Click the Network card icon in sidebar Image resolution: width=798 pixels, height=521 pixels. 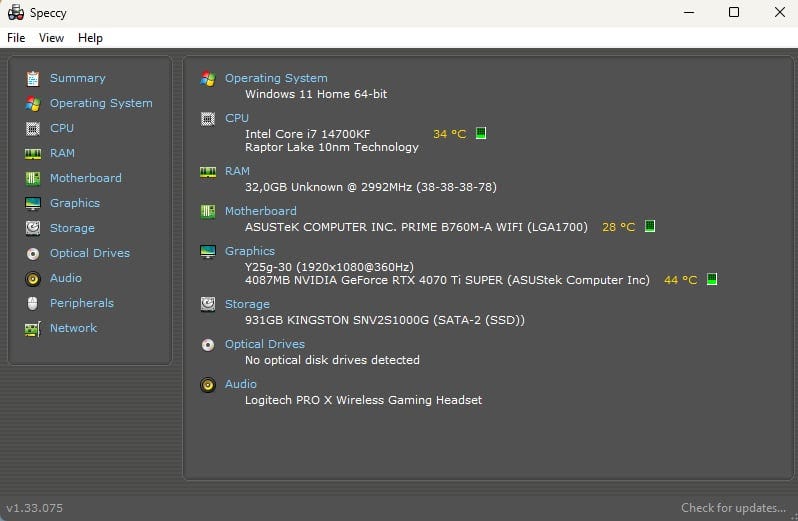click(x=33, y=329)
